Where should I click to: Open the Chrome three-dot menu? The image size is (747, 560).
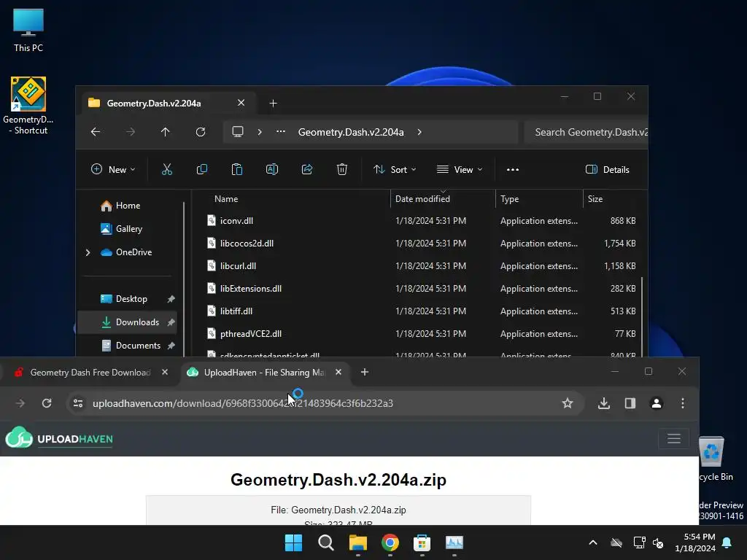[683, 404]
